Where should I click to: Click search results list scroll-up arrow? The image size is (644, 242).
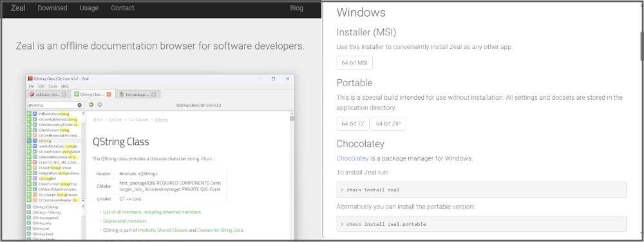click(84, 113)
